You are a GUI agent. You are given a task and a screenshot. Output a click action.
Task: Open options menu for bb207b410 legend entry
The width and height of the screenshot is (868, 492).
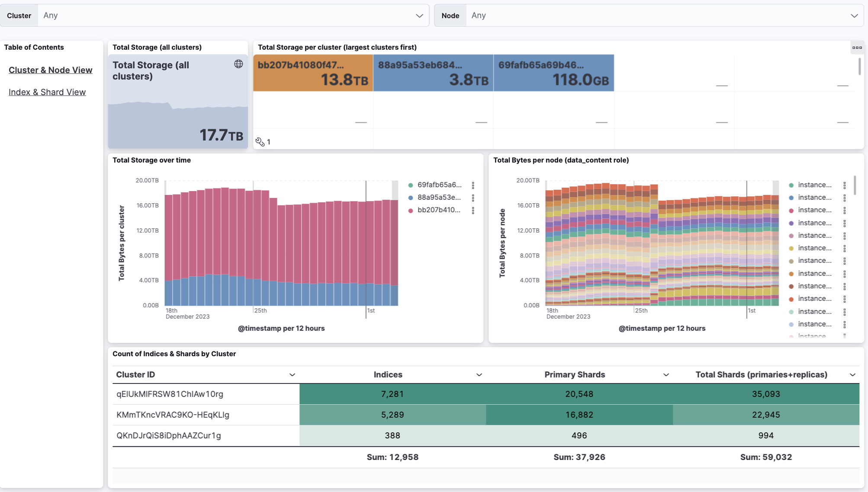click(473, 211)
